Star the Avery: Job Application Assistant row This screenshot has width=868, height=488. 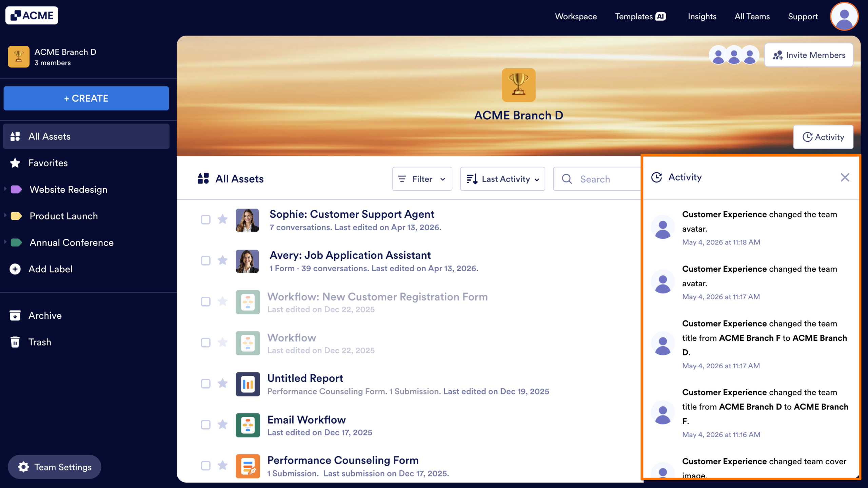222,260
